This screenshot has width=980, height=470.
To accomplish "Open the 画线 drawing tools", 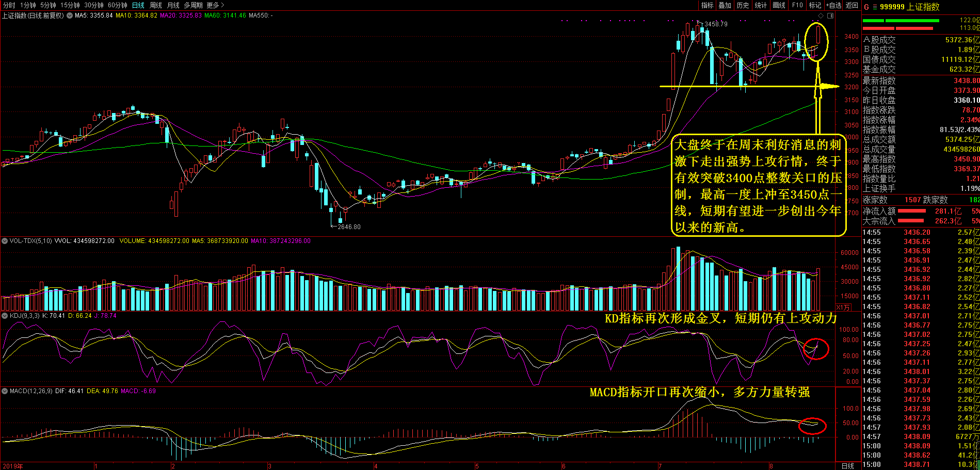I will tap(779, 5).
